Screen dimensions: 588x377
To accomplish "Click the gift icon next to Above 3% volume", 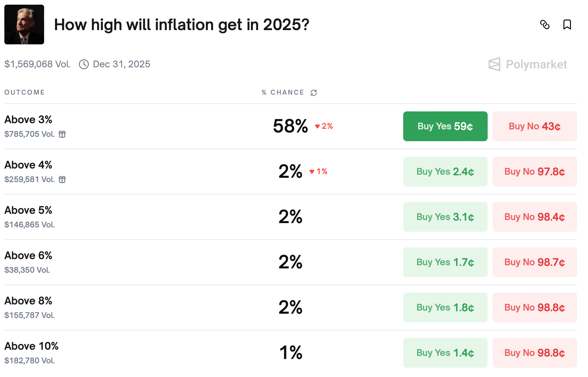I will tap(62, 134).
